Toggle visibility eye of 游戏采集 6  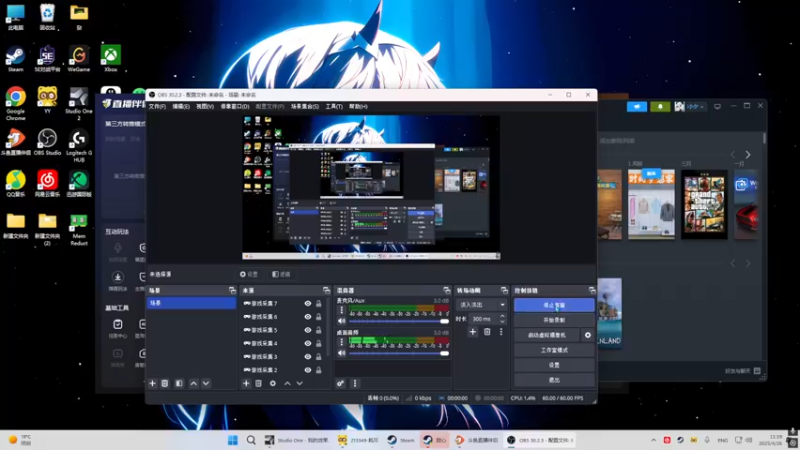tap(308, 317)
